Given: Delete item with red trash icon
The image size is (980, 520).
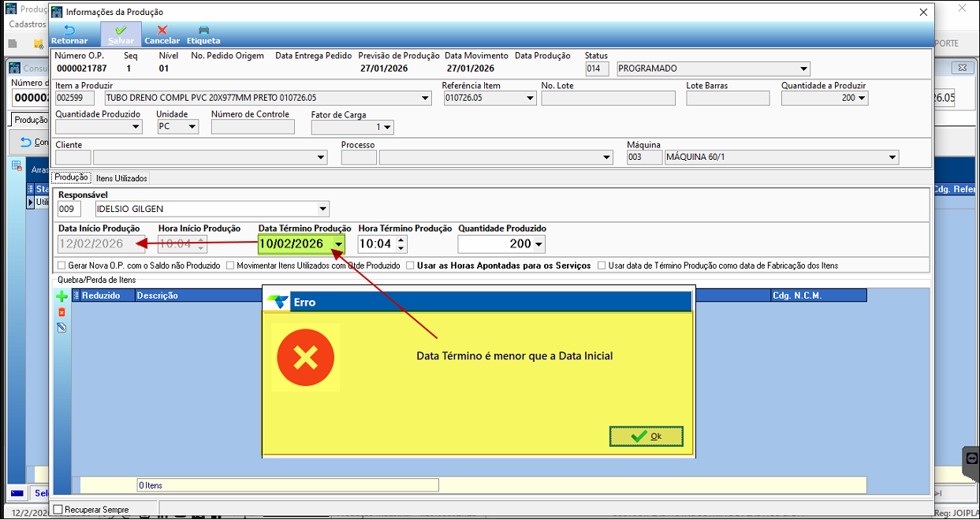Looking at the screenshot, I should [61, 312].
